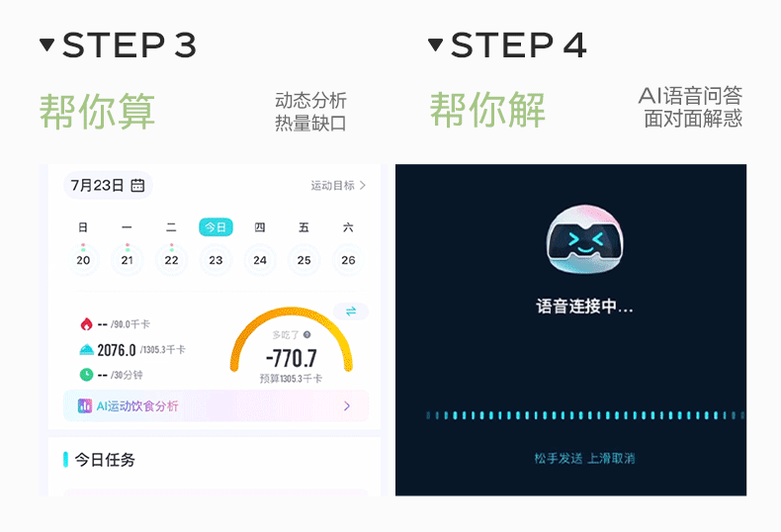Screen dimensions: 781x532
Task: Expand the AI运动饮食分析 chevron arrow
Action: click(x=347, y=406)
